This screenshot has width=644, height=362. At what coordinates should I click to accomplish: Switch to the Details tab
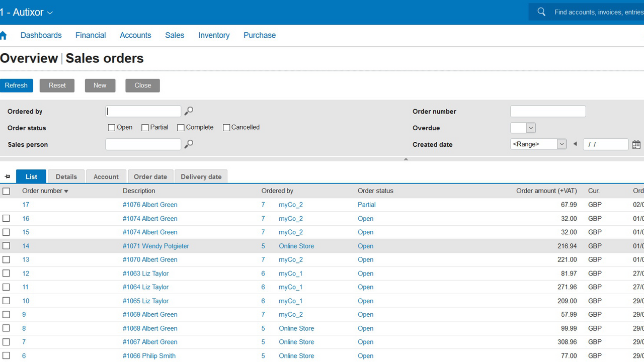[x=66, y=176]
